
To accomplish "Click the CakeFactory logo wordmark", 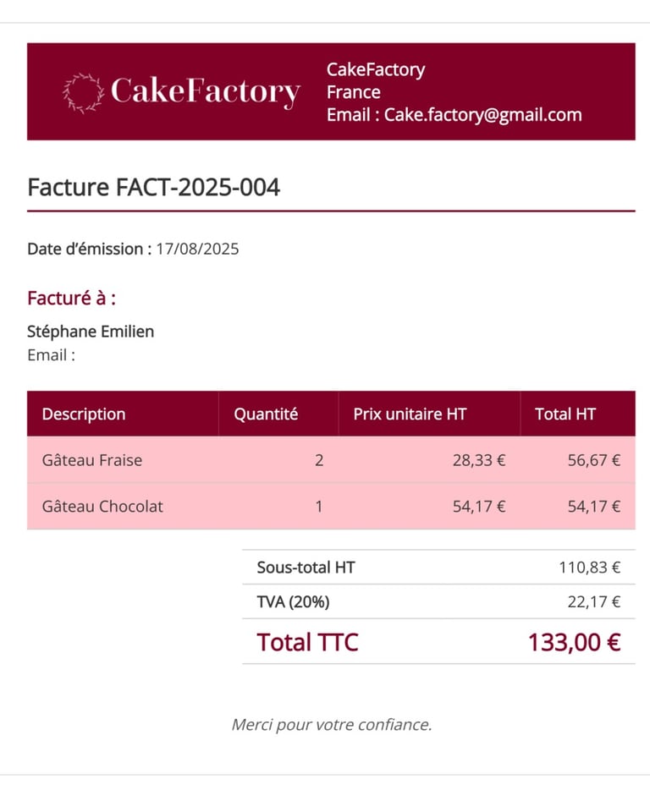I will click(x=206, y=92).
